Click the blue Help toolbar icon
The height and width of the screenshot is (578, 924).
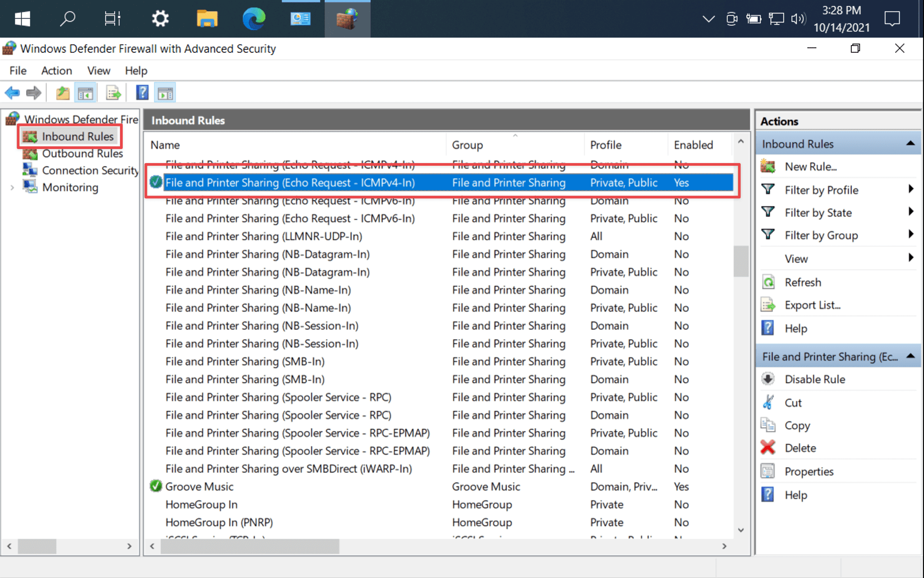tap(142, 93)
